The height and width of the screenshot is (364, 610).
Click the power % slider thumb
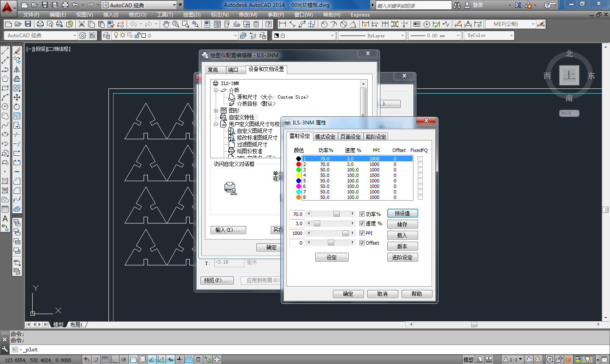pos(336,214)
